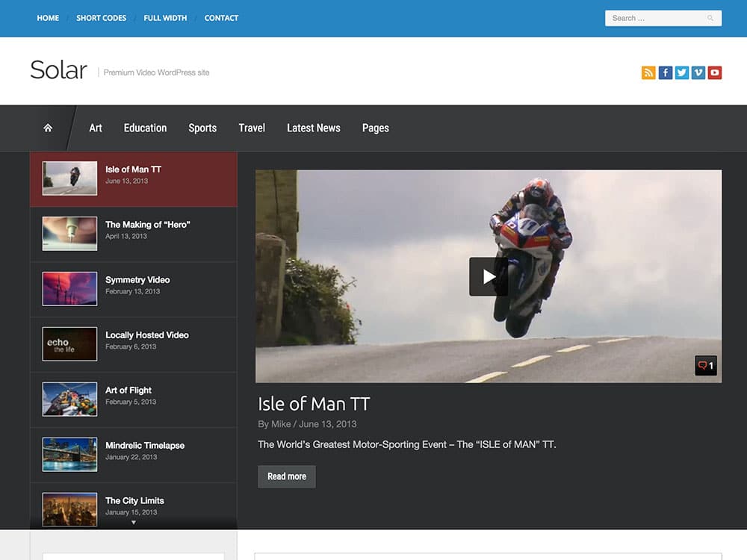Image resolution: width=747 pixels, height=560 pixels.
Task: Click the Read more button
Action: (287, 476)
